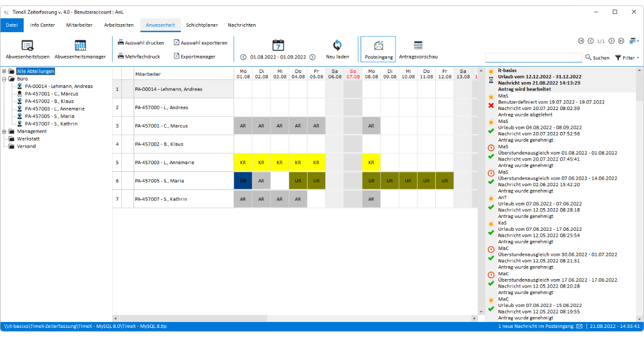Select PA-00014 Lehmann, Andreas in tree

(x=58, y=86)
